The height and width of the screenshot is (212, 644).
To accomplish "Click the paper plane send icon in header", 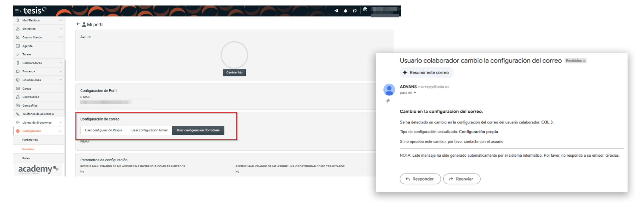I will [x=336, y=11].
